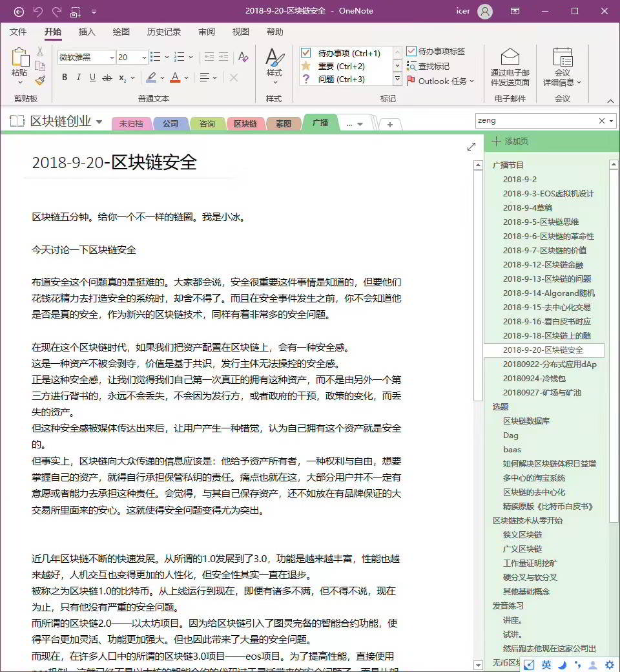Collapse the ribbon with the chevron

610,101
